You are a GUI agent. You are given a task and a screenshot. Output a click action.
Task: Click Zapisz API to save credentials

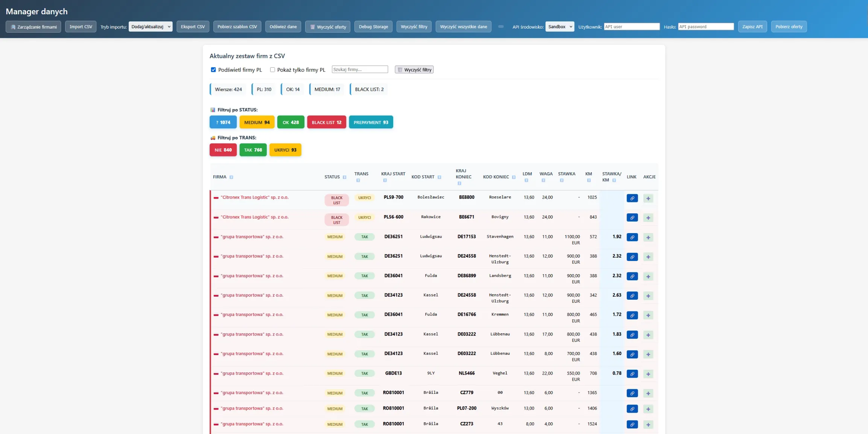click(752, 26)
